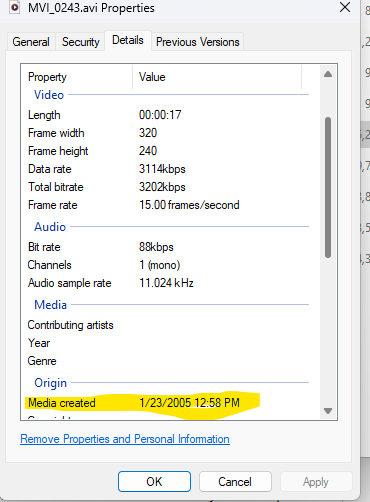The image size is (370, 502).
Task: Click the 1/23/2005 12:58 PM value
Action: 189,403
